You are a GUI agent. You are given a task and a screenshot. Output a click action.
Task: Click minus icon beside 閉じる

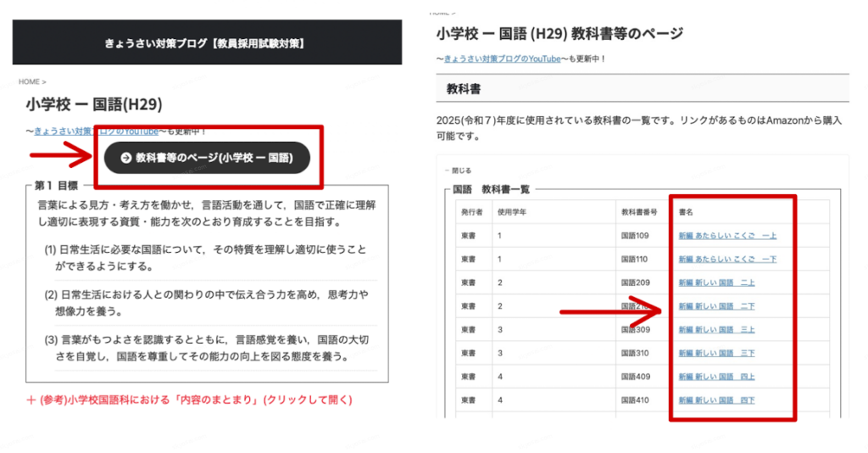click(x=446, y=170)
